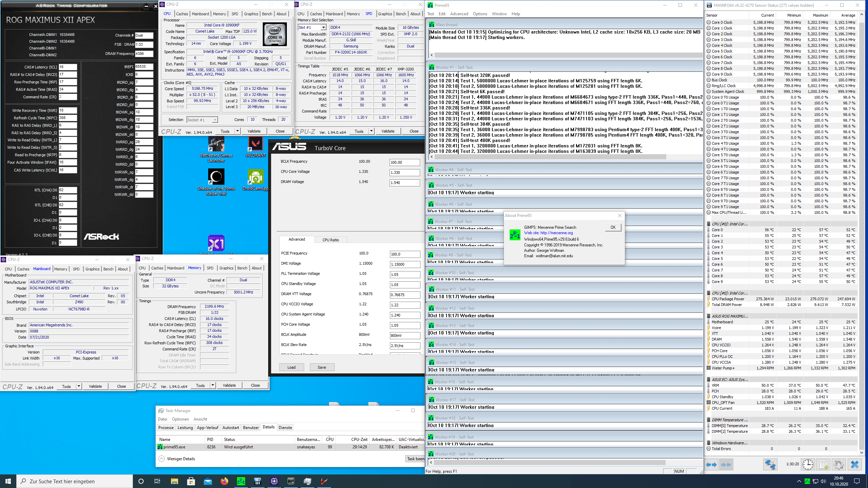Open Microsoft Store from taskbar
The image size is (868, 488).
[x=191, y=481]
